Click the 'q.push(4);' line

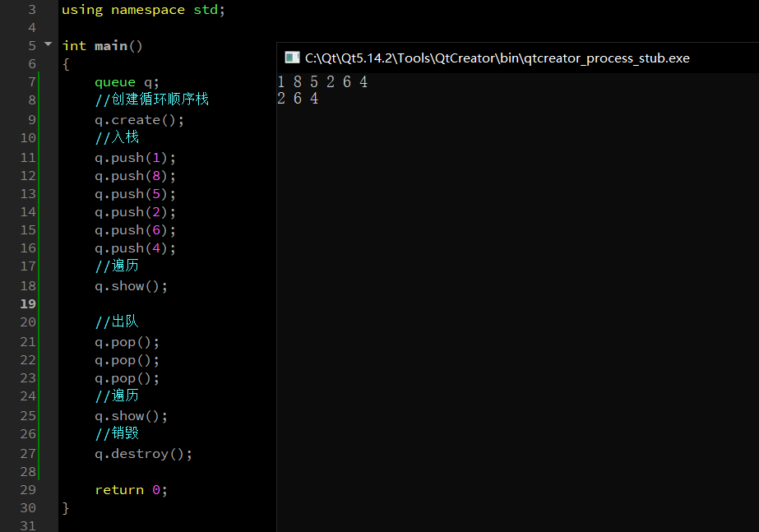135,248
